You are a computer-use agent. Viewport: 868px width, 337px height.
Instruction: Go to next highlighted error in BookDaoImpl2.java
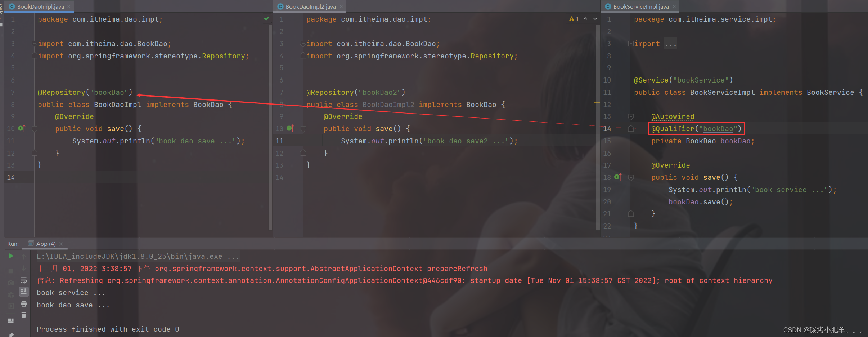595,19
